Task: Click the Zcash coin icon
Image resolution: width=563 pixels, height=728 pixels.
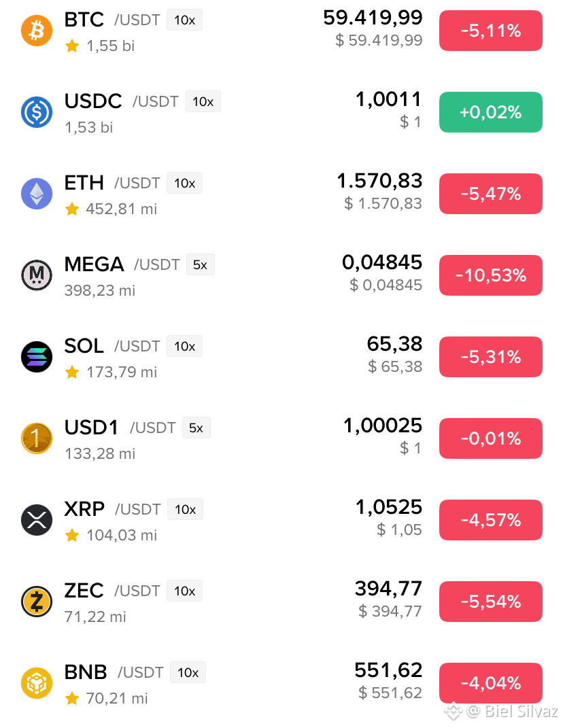Action: click(37, 602)
